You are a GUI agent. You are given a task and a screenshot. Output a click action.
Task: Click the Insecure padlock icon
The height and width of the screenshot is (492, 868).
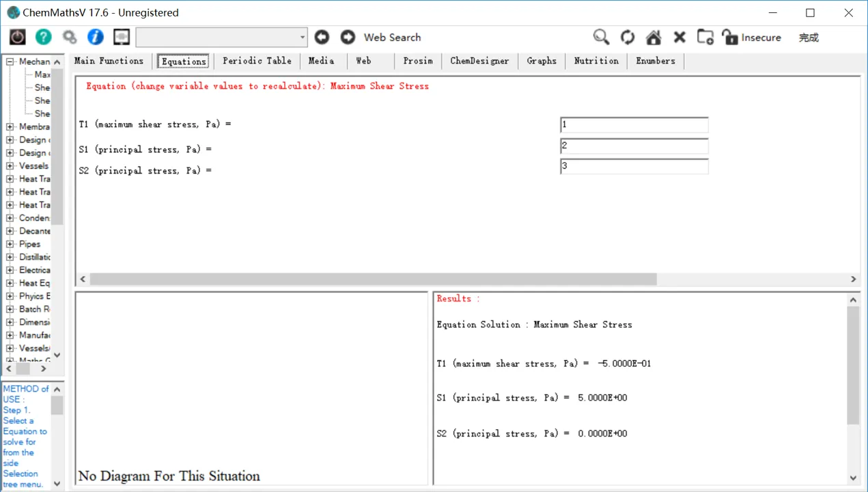pyautogui.click(x=730, y=37)
